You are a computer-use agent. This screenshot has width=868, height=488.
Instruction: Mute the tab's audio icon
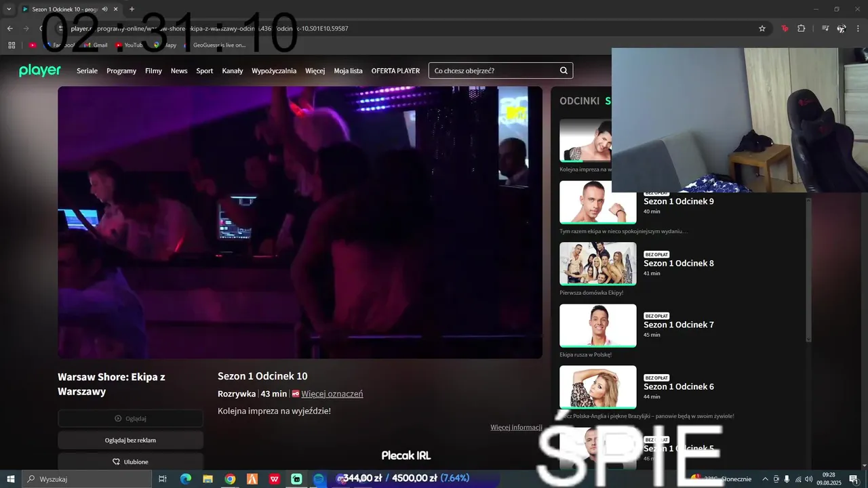(x=105, y=9)
